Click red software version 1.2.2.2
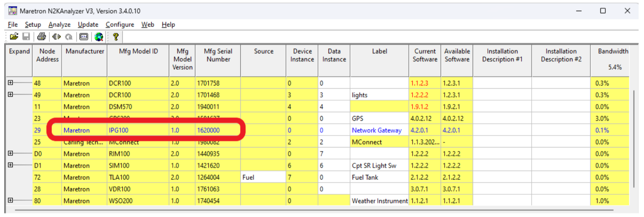The height and width of the screenshot is (217, 644). point(419,95)
